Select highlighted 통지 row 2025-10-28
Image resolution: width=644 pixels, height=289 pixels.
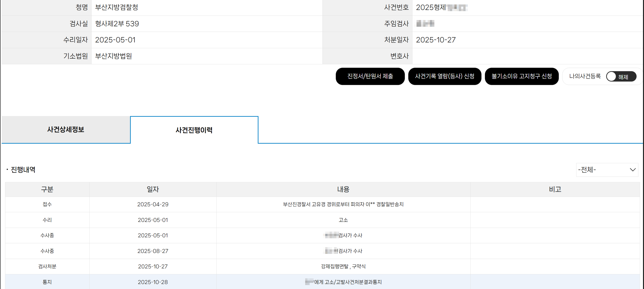pyautogui.click(x=343, y=282)
